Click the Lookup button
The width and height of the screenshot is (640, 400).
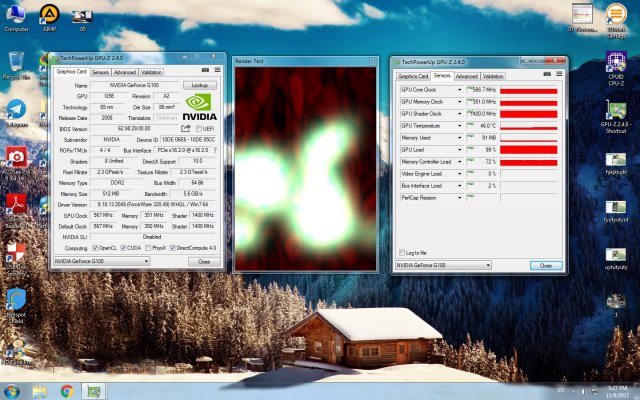pyautogui.click(x=200, y=85)
